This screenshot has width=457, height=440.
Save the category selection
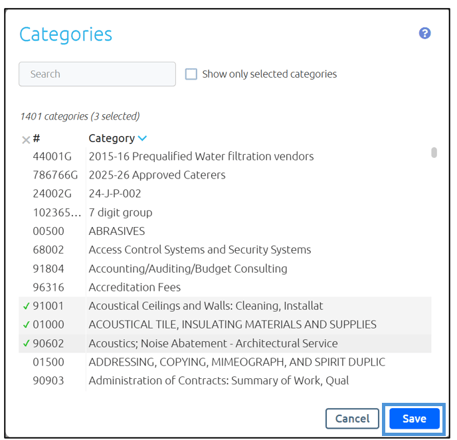click(x=414, y=418)
